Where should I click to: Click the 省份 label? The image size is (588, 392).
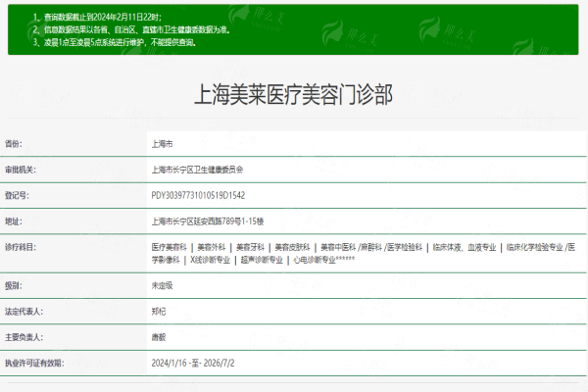click(x=14, y=144)
